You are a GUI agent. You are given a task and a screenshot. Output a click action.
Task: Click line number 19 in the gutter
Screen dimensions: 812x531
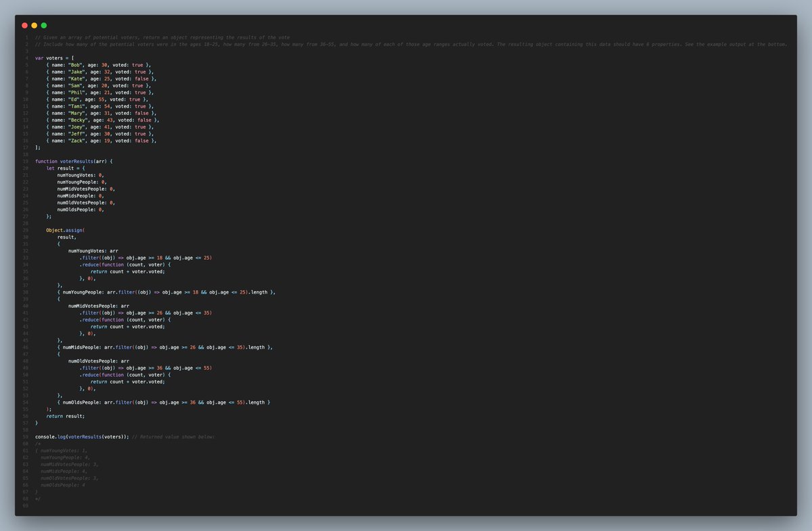pyautogui.click(x=26, y=161)
